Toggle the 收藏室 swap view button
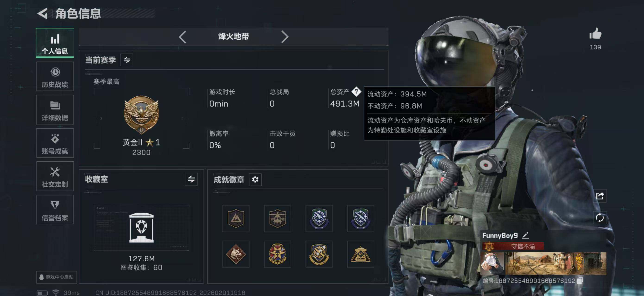Screen dimensions: 644x296 click(191, 179)
